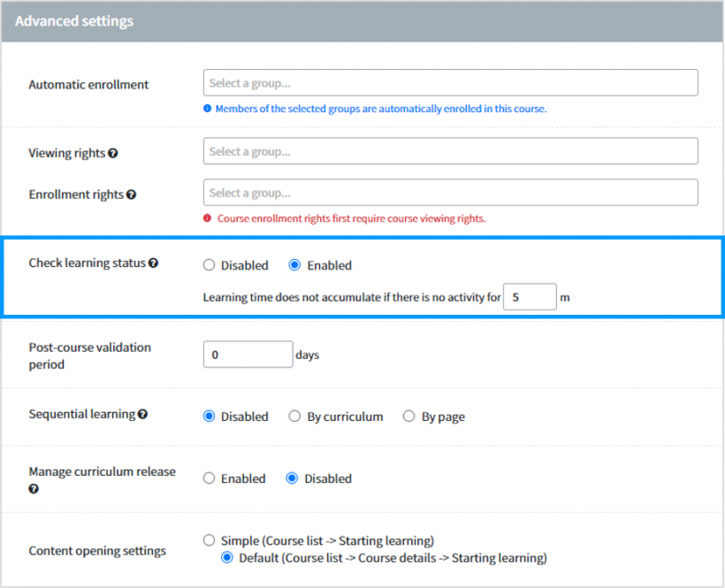Open the Enrollment rights help tooltip
Viewport: 725px width, 588px height.
click(x=131, y=193)
